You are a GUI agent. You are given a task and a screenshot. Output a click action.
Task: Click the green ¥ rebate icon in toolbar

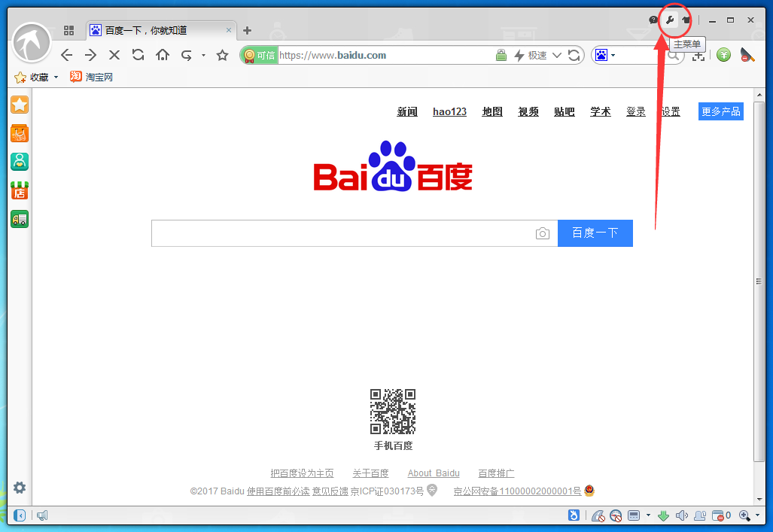pos(723,54)
